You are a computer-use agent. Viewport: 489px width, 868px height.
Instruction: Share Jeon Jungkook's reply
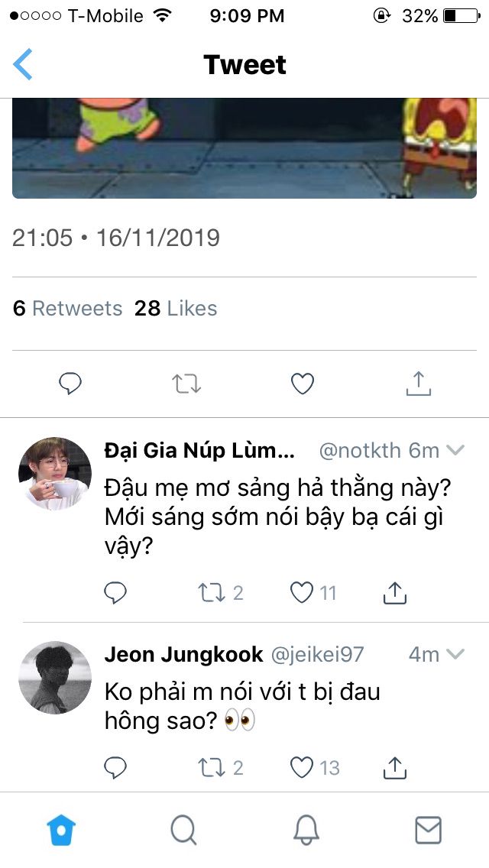pyautogui.click(x=394, y=767)
